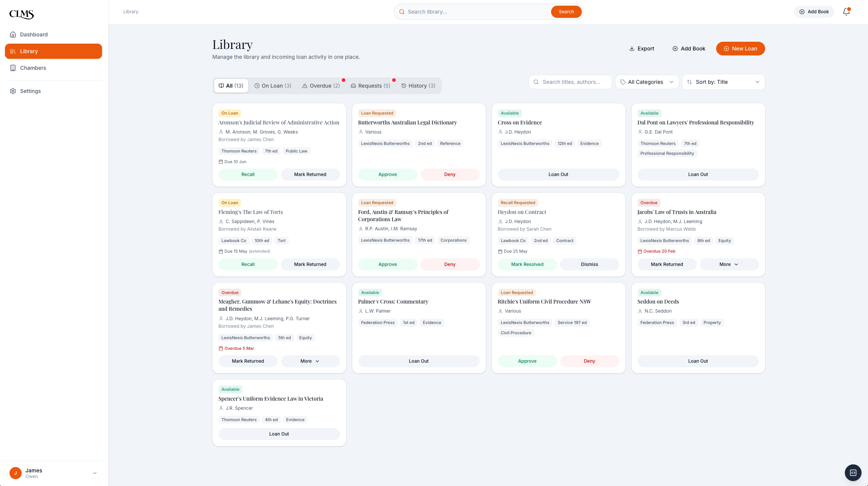This screenshot has width=868, height=486.
Task: Switch to the All (13) tab
Action: pyautogui.click(x=231, y=86)
